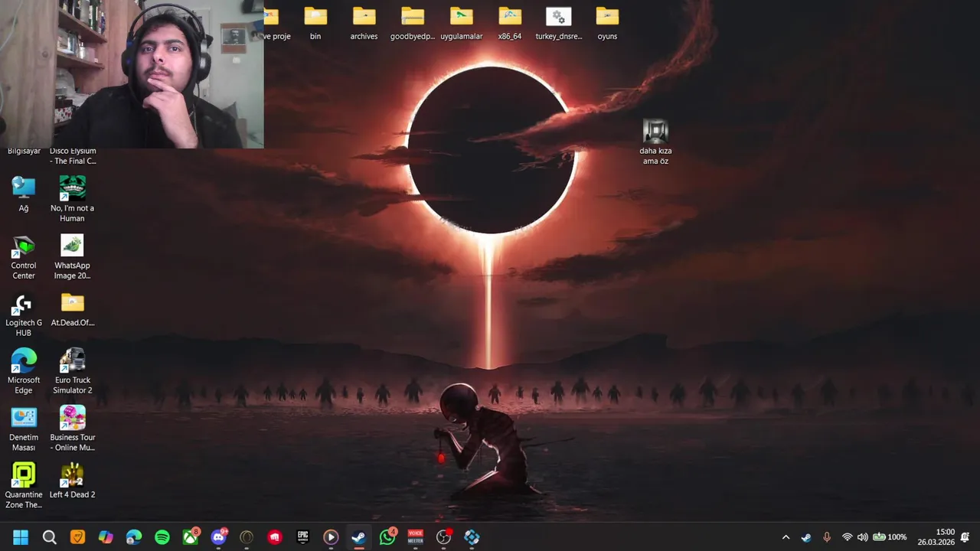Screen dimensions: 980x551
Task: Open Spotify from the taskbar
Action: click(162, 537)
